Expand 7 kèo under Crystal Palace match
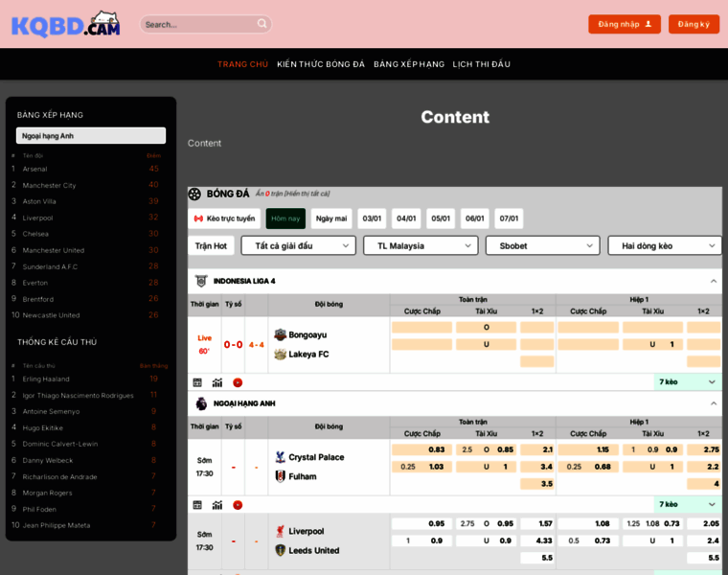 (688, 504)
